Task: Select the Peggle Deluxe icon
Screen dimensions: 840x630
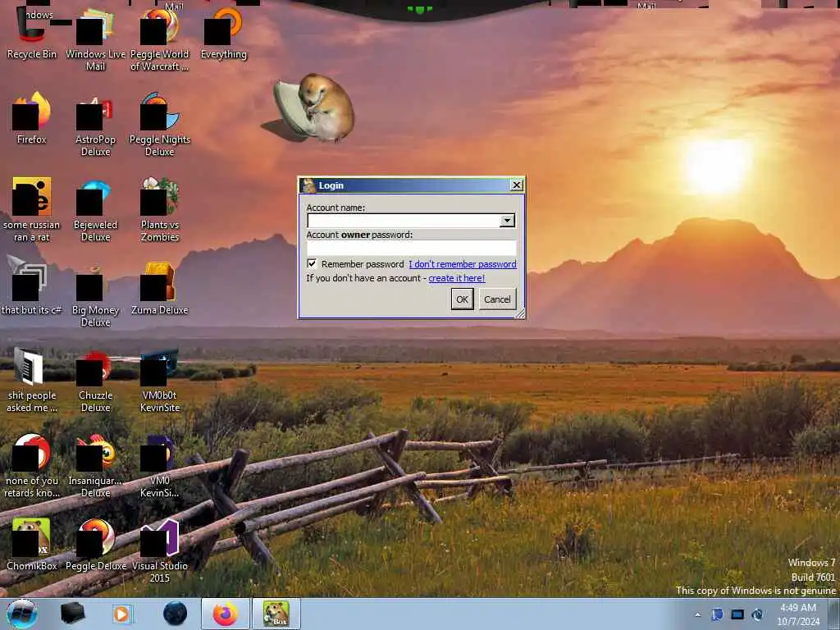Action: tap(95, 544)
